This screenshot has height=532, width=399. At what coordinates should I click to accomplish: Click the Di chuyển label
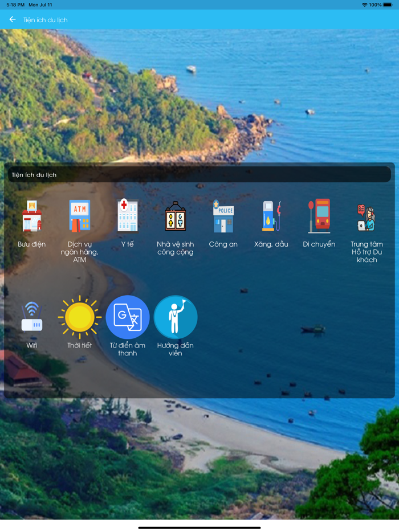[319, 244]
